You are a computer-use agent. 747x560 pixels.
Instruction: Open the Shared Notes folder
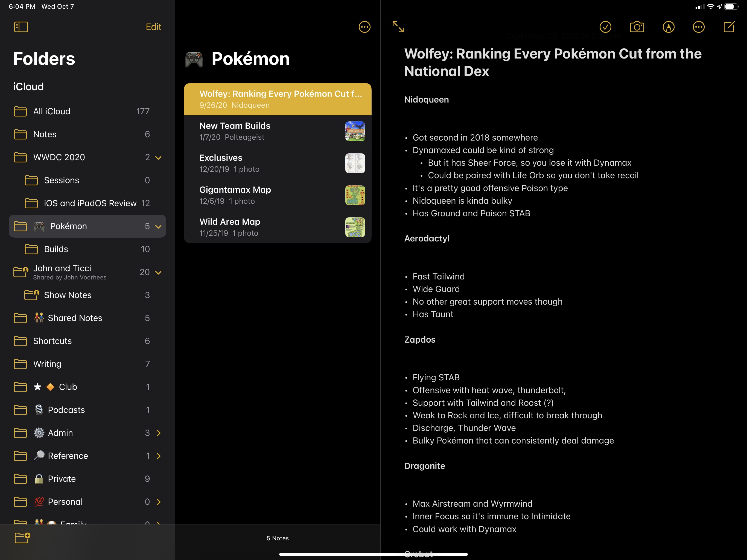87,318
